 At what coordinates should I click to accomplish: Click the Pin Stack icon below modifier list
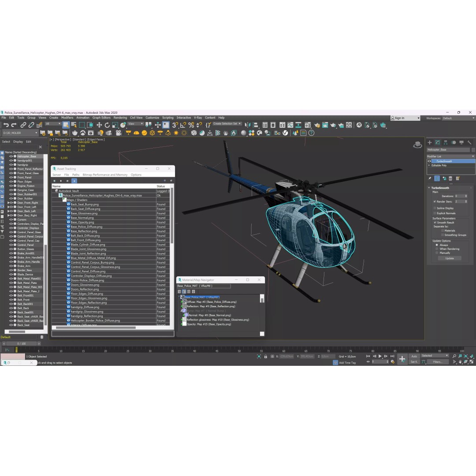pyautogui.click(x=430, y=178)
